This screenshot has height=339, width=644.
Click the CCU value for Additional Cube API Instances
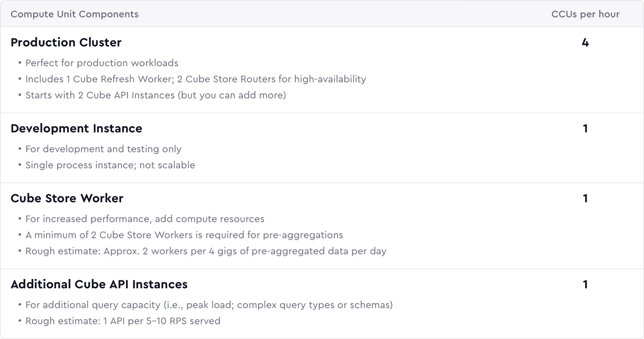(x=585, y=284)
